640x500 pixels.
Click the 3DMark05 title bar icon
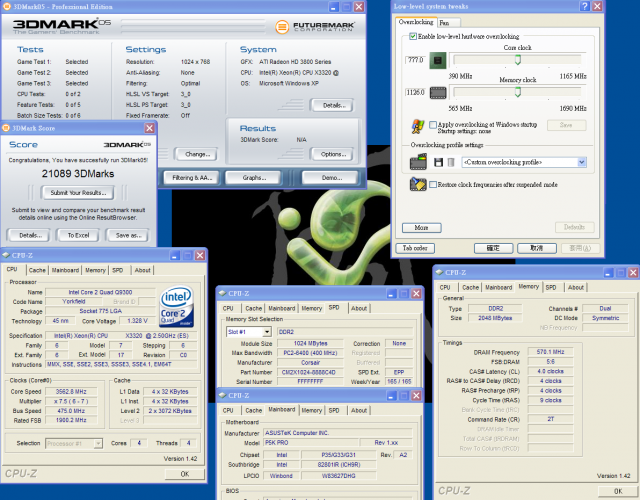coord(7,6)
